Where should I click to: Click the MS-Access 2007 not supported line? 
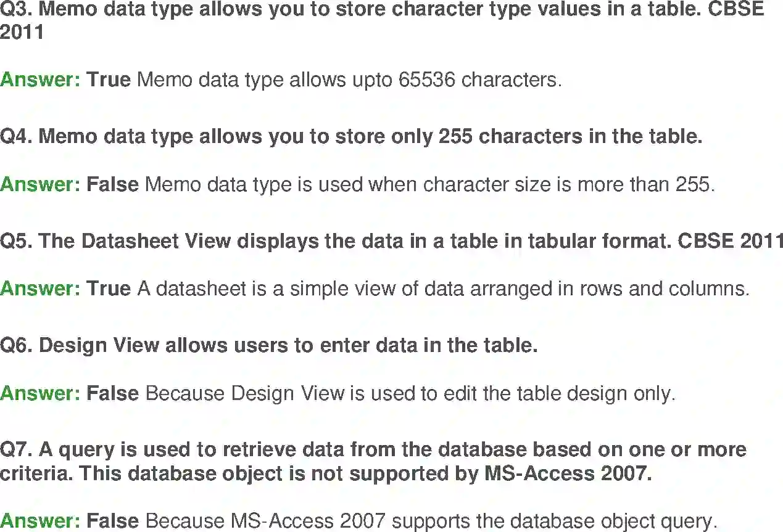tap(326, 474)
